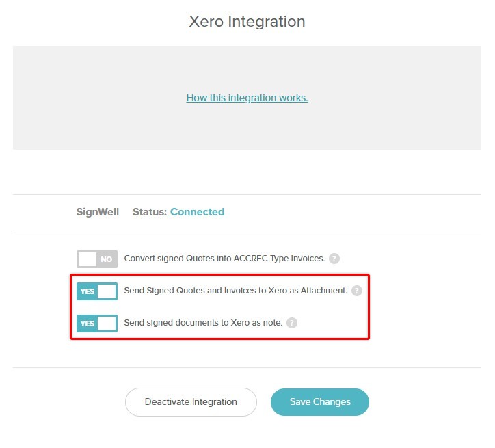Turn off sending signed documents as note
The width and height of the screenshot is (495, 448).
tap(97, 324)
